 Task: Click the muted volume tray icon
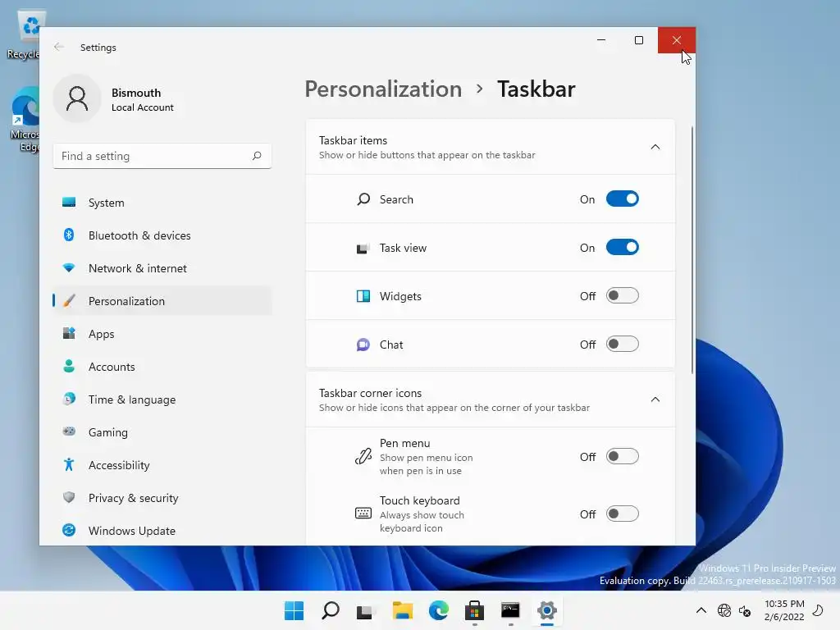[x=745, y=610]
